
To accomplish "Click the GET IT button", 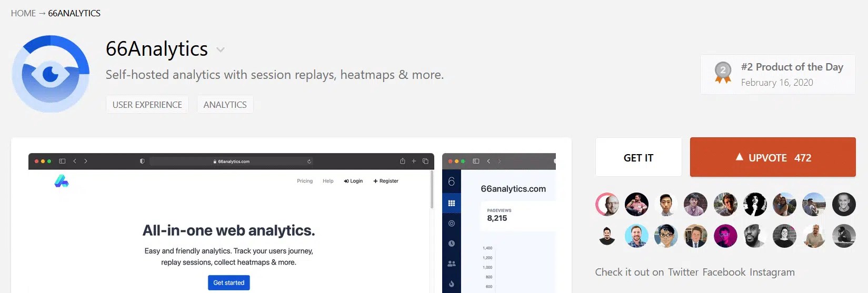I will (x=638, y=157).
